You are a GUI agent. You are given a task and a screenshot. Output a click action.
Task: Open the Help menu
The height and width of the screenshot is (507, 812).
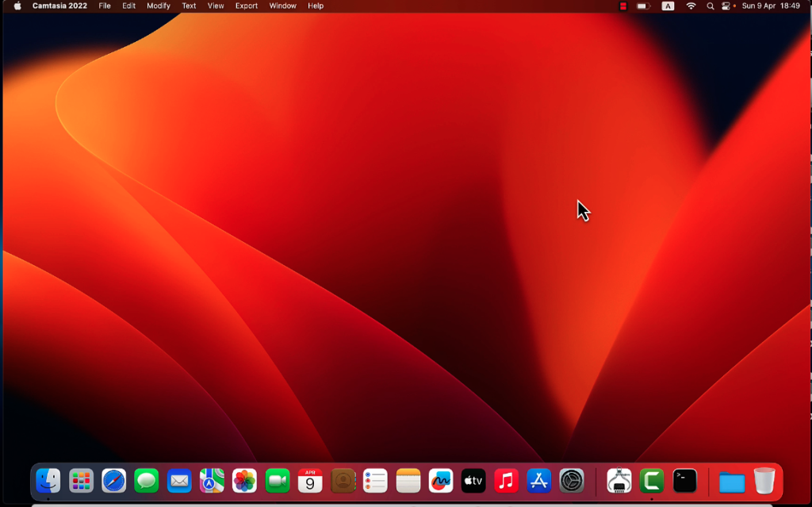click(316, 6)
